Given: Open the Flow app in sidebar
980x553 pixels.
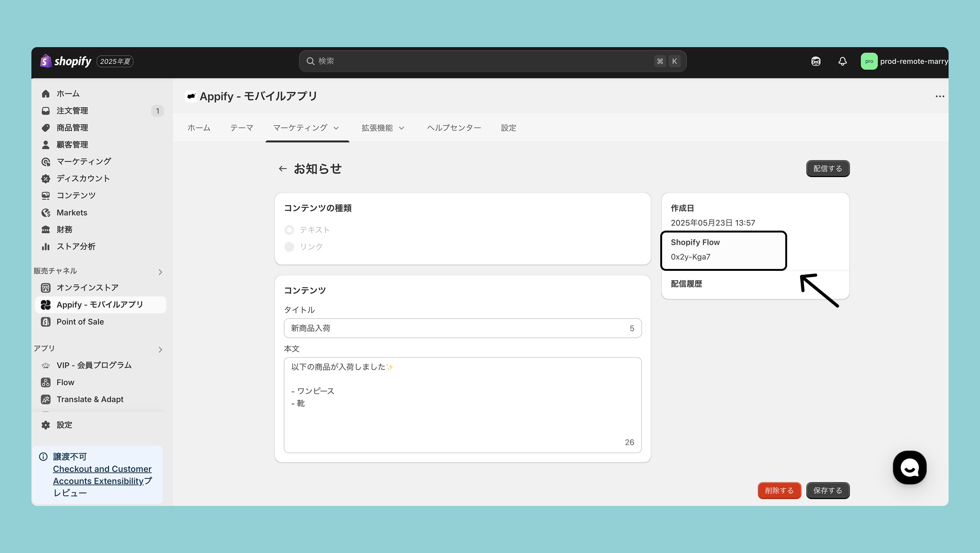Looking at the screenshot, I should pyautogui.click(x=65, y=382).
